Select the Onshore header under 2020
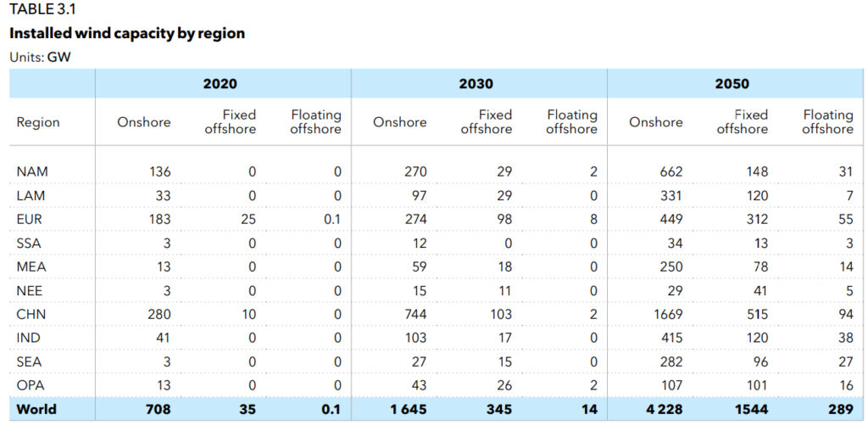The width and height of the screenshot is (868, 426). [x=143, y=122]
